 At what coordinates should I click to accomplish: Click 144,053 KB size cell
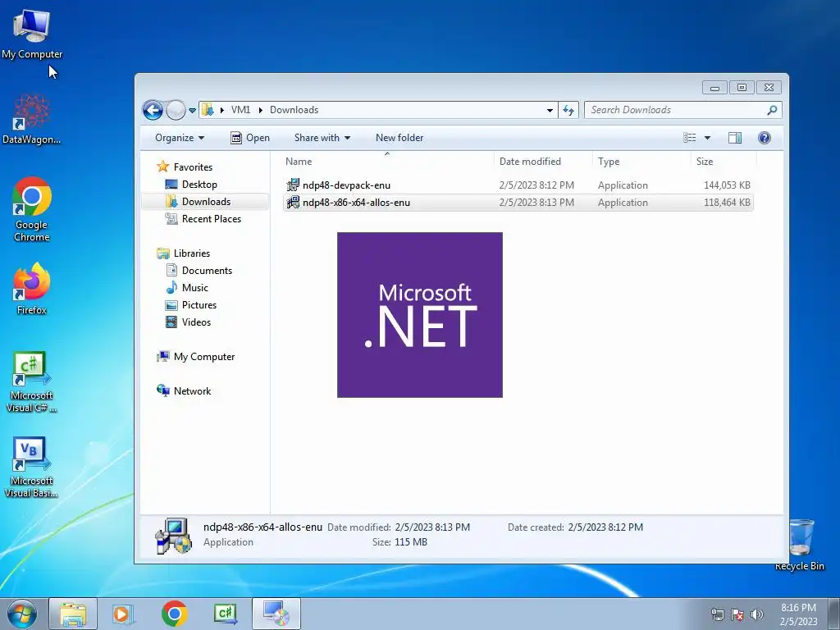click(x=727, y=185)
